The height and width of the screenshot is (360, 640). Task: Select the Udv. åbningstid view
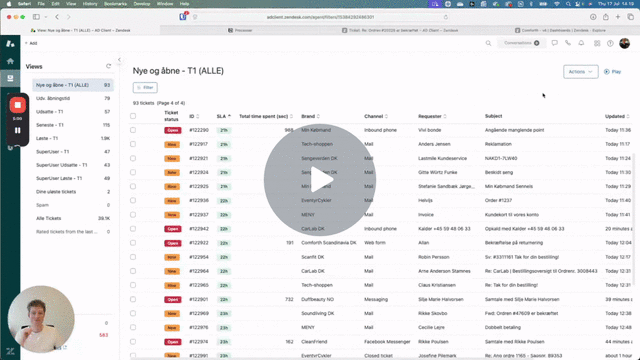pos(73,98)
